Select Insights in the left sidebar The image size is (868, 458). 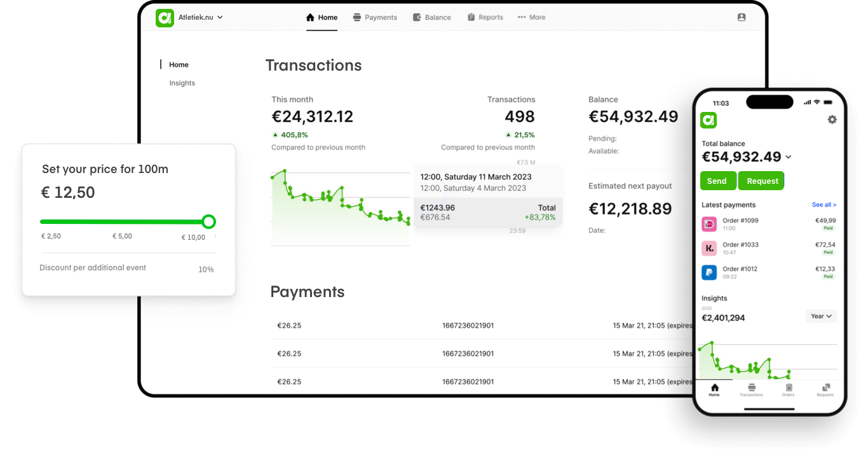pos(182,83)
